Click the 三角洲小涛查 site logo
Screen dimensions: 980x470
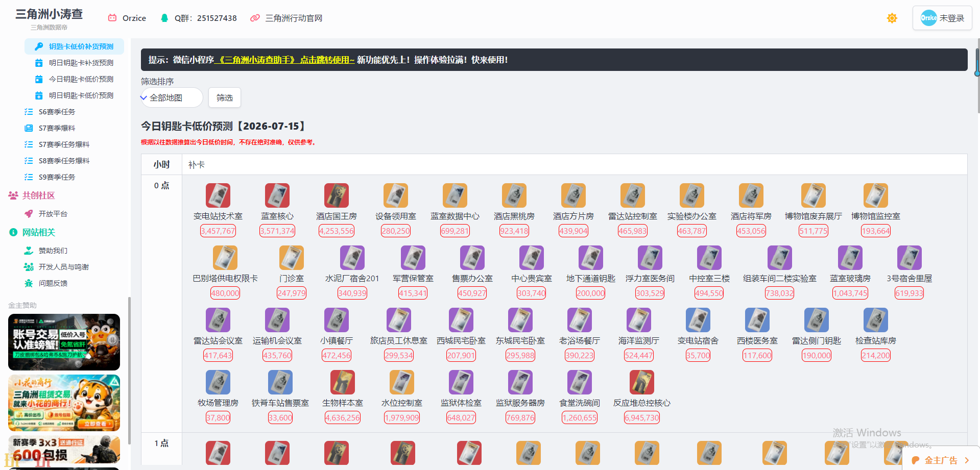click(49, 14)
